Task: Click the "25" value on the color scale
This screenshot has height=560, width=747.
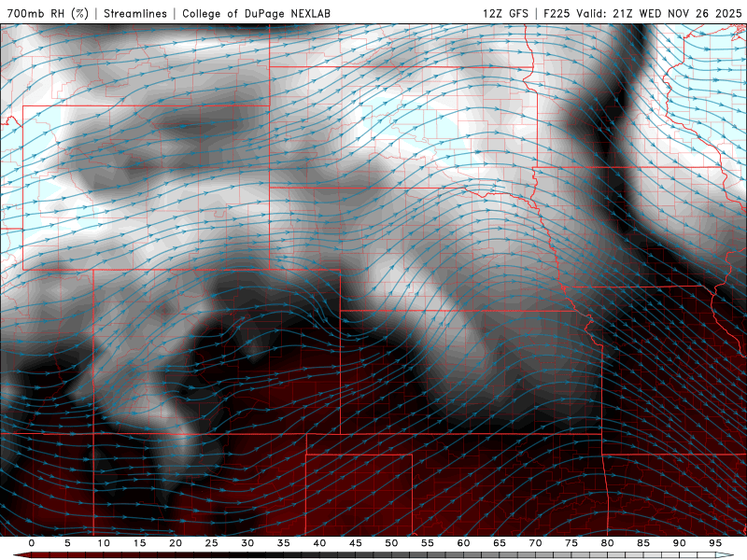Action: tap(212, 543)
